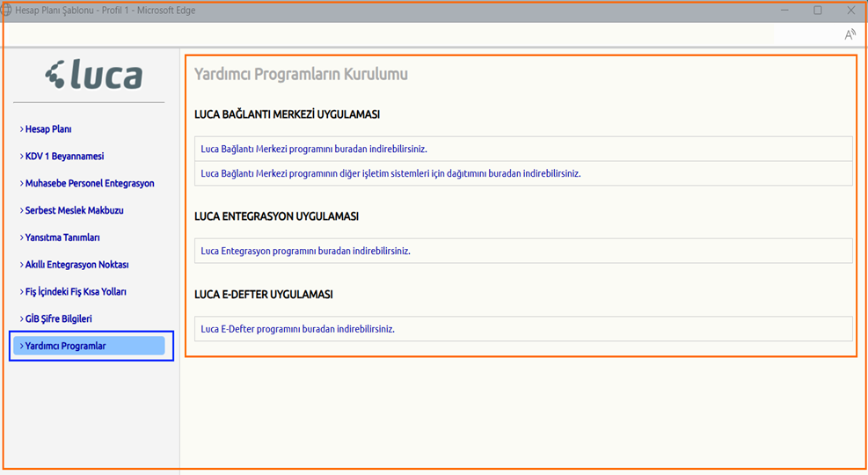Screen dimensions: 868x475
Task: Click the read aloud icon
Action: 850,35
